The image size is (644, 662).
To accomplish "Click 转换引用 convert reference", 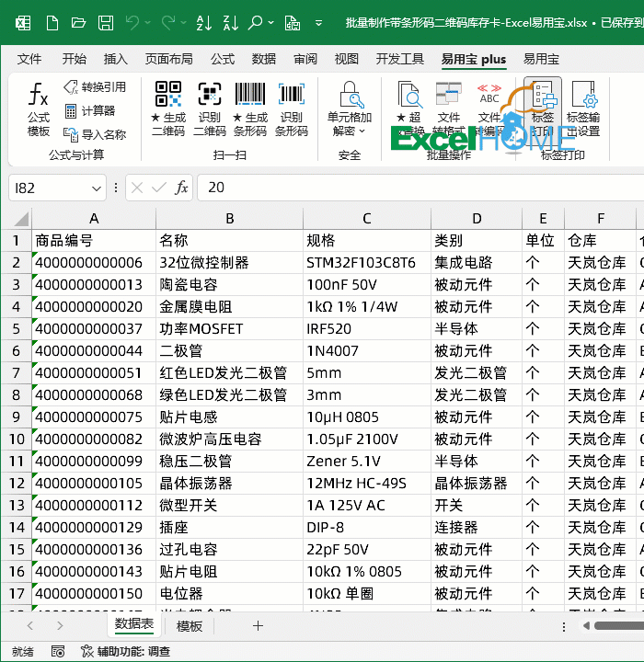I will [x=95, y=87].
